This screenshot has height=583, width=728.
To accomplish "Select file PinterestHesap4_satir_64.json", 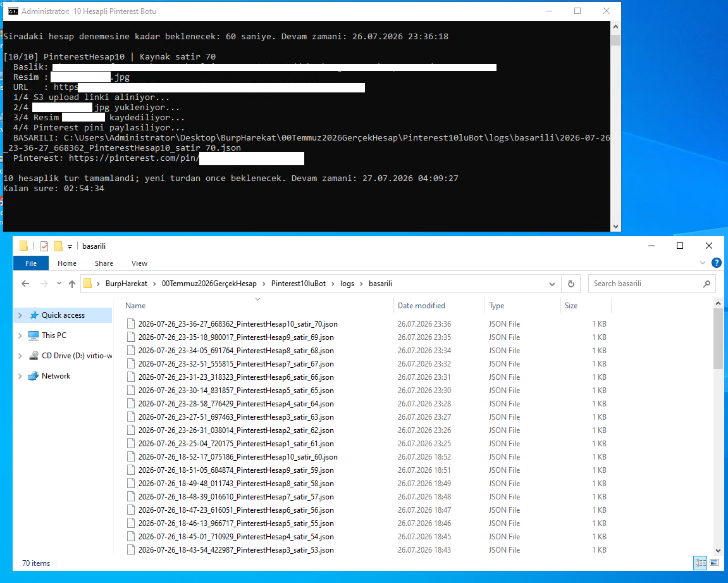I will tap(236, 404).
